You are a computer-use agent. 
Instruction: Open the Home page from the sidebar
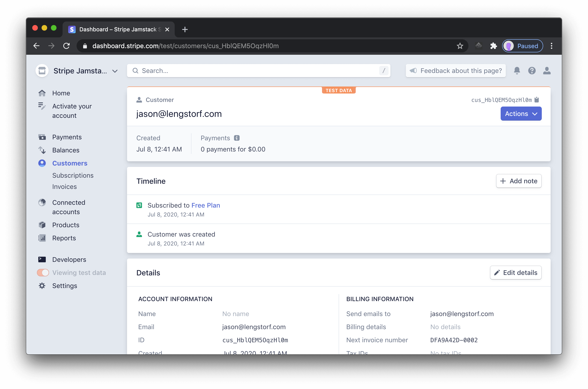point(61,93)
